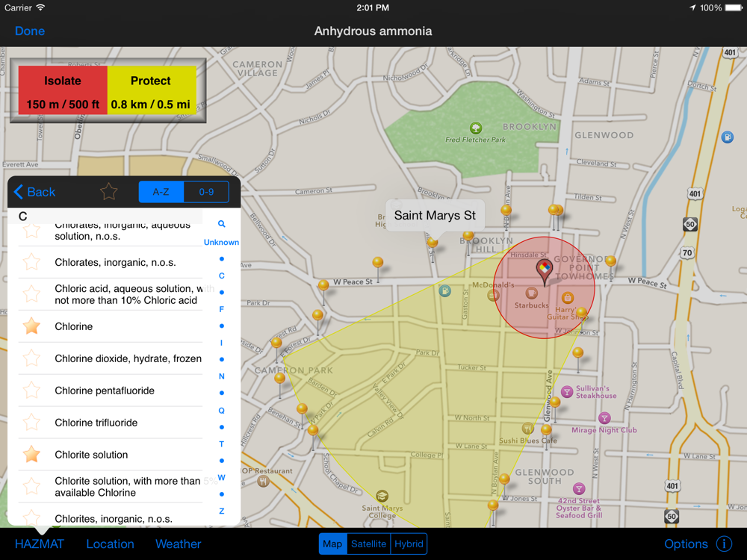Jump to letter Z in index
The image size is (747, 560).
click(x=222, y=511)
